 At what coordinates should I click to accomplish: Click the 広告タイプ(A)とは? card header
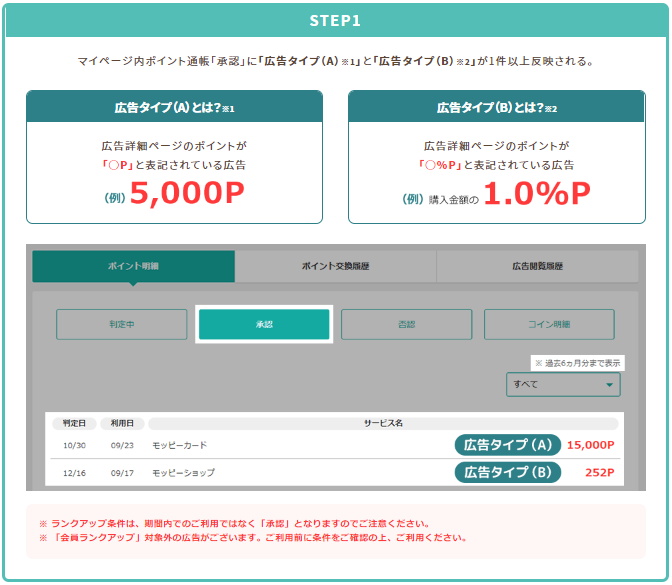coord(174,106)
